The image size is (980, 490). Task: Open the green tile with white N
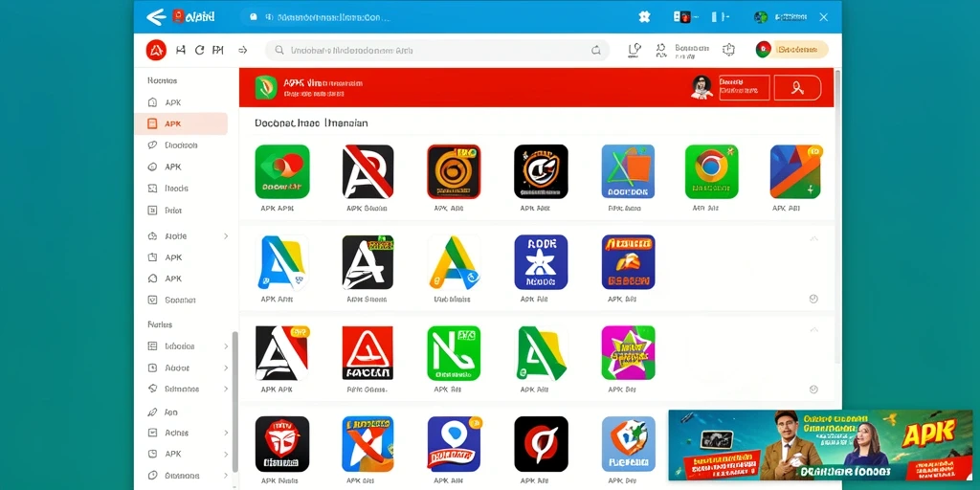pyautogui.click(x=454, y=353)
